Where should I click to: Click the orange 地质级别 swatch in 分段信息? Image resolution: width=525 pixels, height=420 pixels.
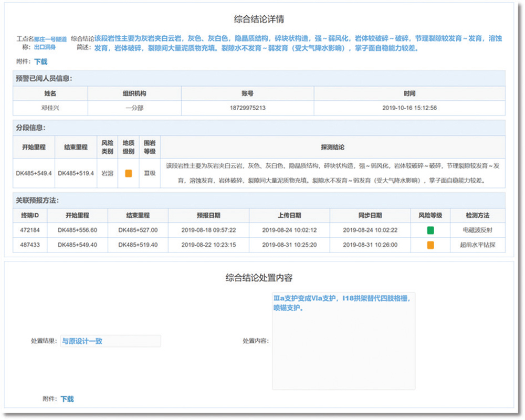[x=128, y=173]
